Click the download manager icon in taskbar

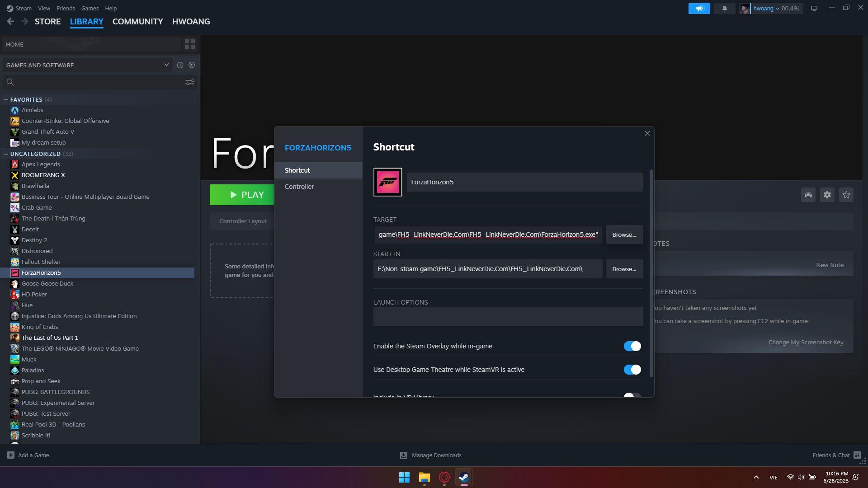[x=404, y=455]
